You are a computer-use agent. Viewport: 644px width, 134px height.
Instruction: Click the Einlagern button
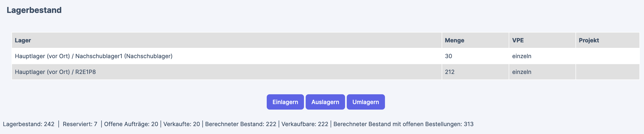point(285,102)
